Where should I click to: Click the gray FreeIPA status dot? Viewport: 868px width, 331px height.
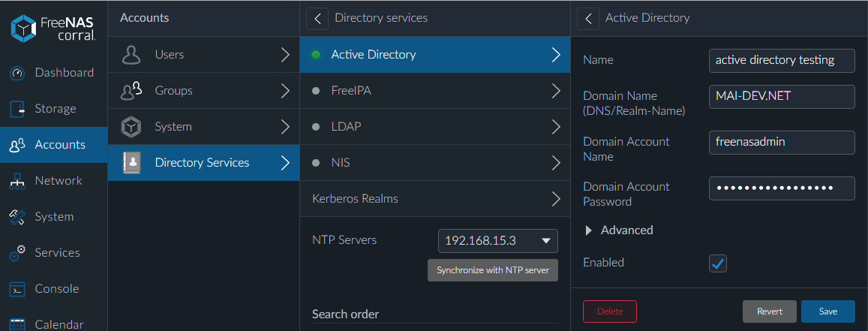tap(316, 91)
